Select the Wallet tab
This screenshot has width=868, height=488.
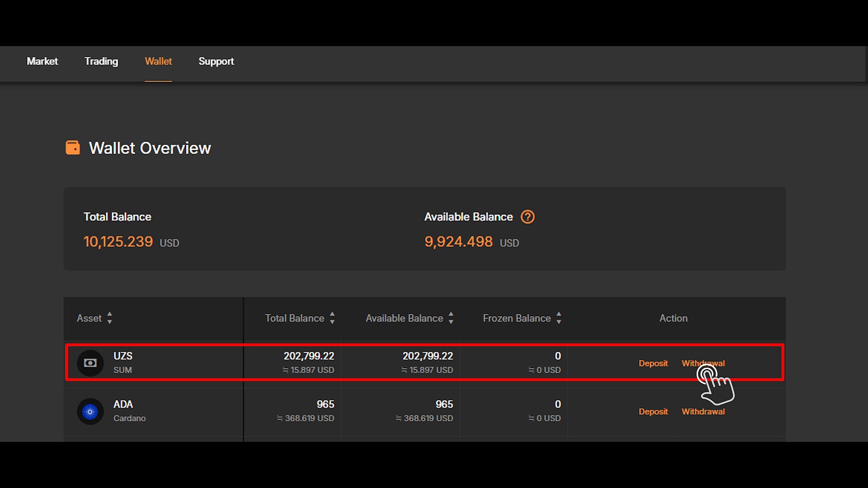click(158, 61)
